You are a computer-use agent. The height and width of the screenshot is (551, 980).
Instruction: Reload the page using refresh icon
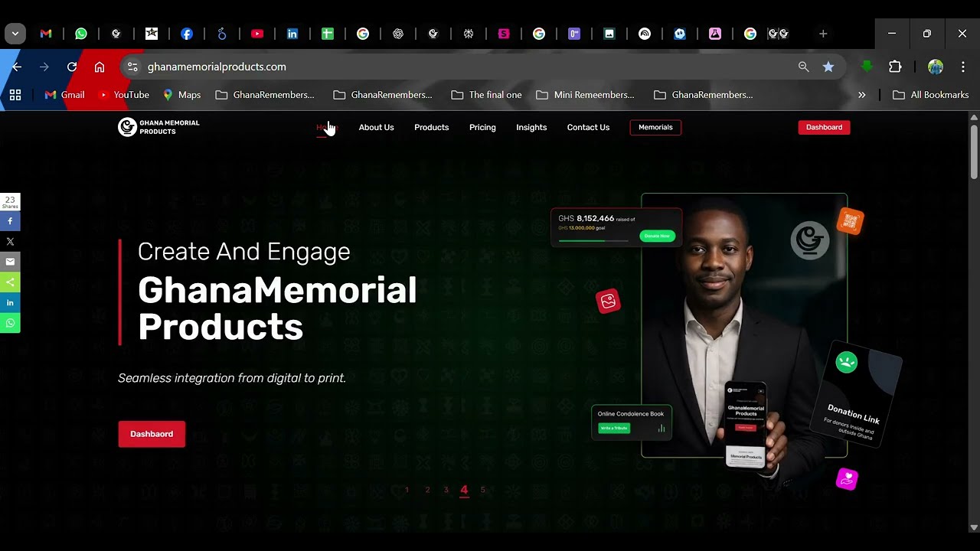(x=72, y=67)
